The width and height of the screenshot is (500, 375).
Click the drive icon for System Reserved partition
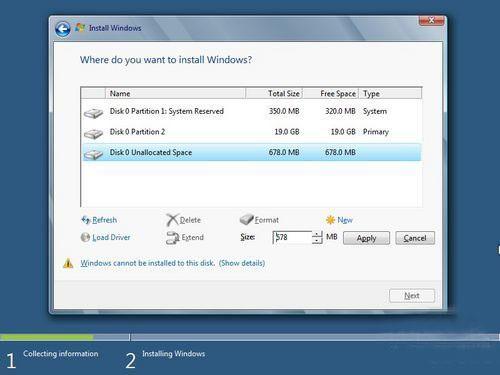(93, 113)
